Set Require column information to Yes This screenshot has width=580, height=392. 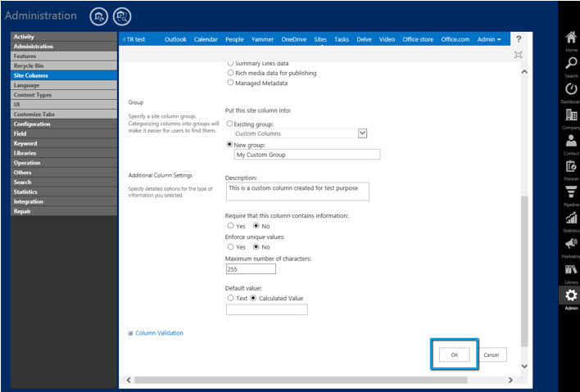point(230,225)
